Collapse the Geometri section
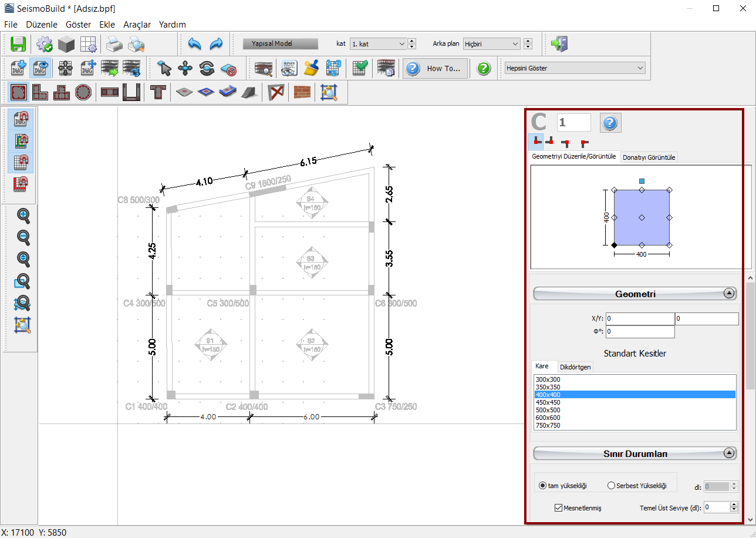The height and width of the screenshot is (538, 756). (729, 294)
